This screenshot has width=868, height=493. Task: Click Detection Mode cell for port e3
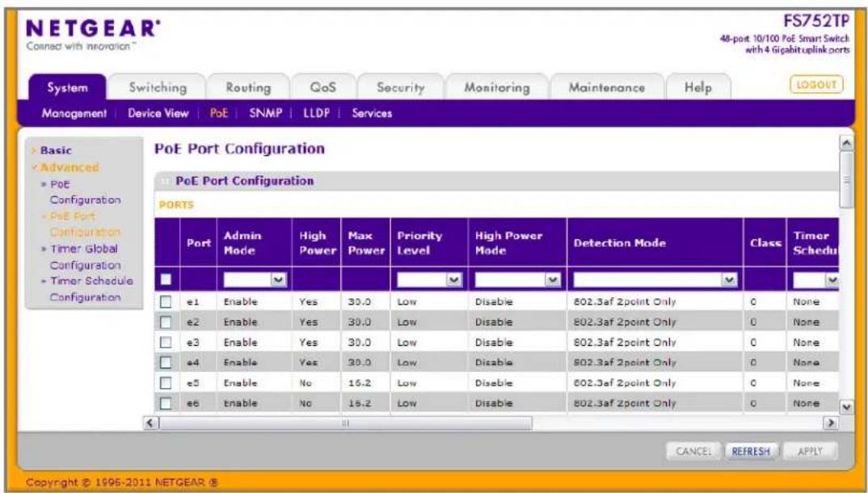pos(625,343)
